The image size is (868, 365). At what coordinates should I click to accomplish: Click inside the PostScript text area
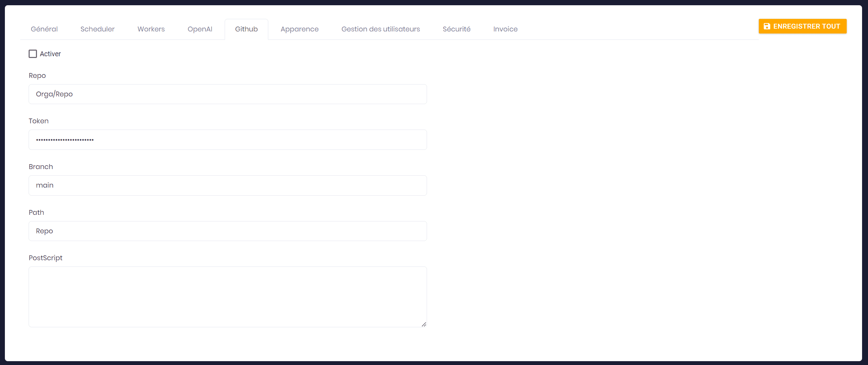click(x=228, y=297)
